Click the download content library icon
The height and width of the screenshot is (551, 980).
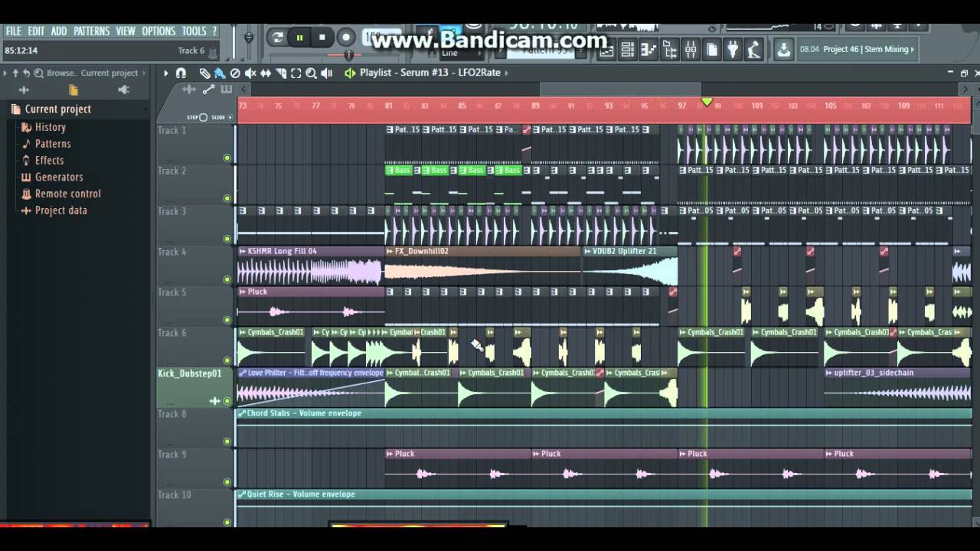click(783, 51)
